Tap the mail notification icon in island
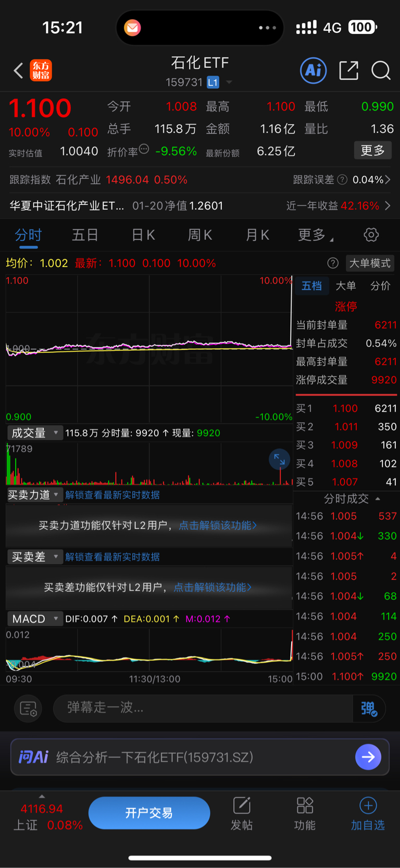 coord(132,28)
